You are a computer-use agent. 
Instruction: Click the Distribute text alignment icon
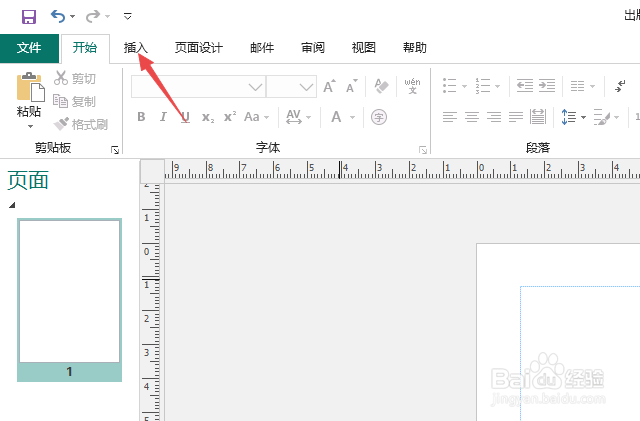(538, 117)
